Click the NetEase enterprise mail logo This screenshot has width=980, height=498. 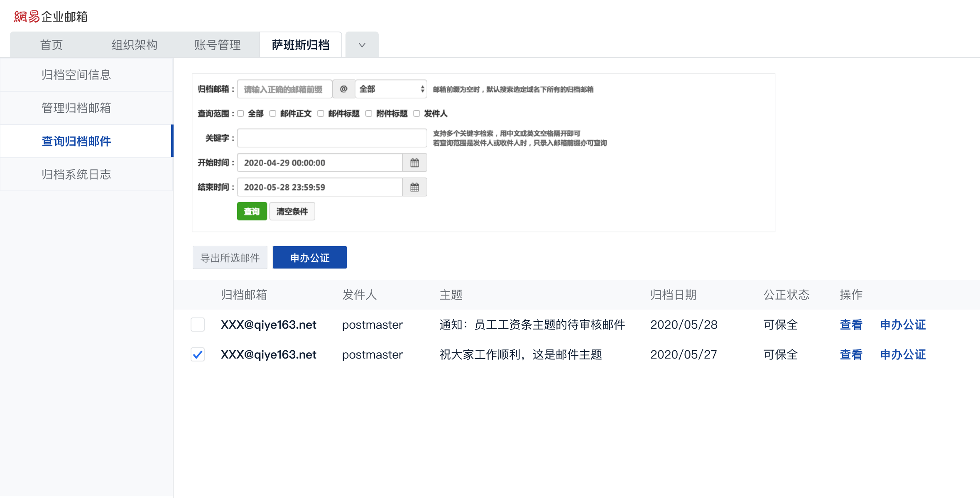[x=51, y=17]
